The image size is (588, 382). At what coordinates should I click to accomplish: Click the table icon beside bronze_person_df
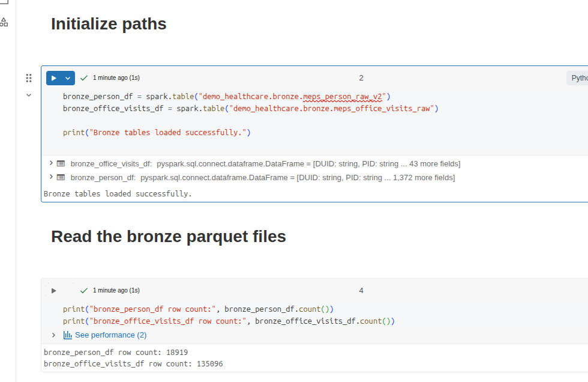pyautogui.click(x=61, y=177)
